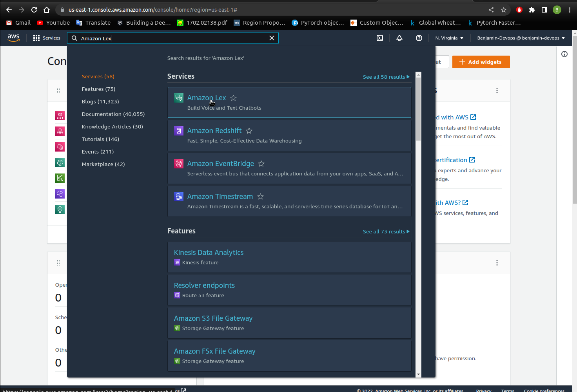This screenshot has width=577, height=392.
Task: Open the notifications bell
Action: [x=399, y=38]
